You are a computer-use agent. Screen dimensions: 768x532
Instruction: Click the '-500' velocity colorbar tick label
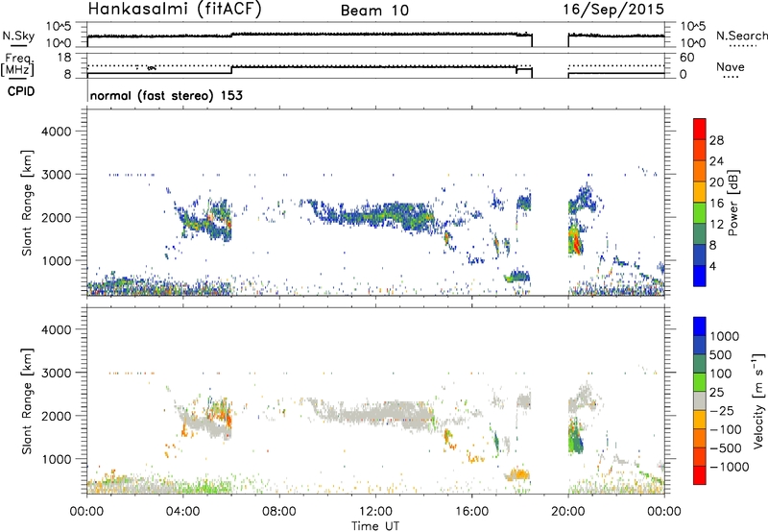tap(726, 447)
